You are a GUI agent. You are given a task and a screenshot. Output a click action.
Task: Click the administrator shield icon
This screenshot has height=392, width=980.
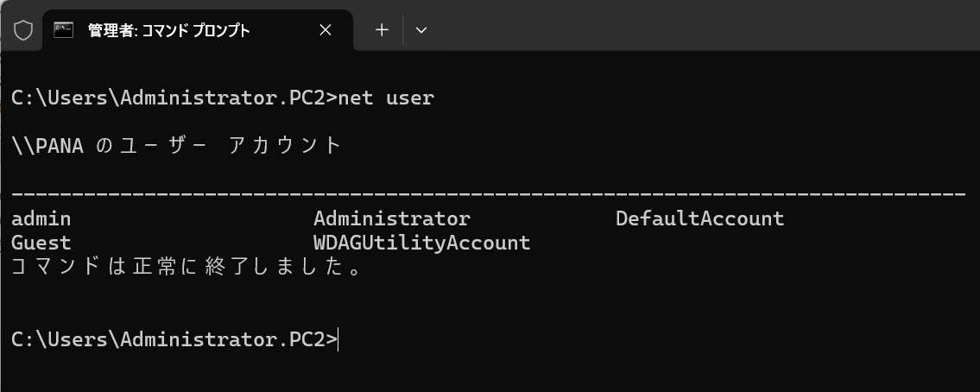[23, 30]
